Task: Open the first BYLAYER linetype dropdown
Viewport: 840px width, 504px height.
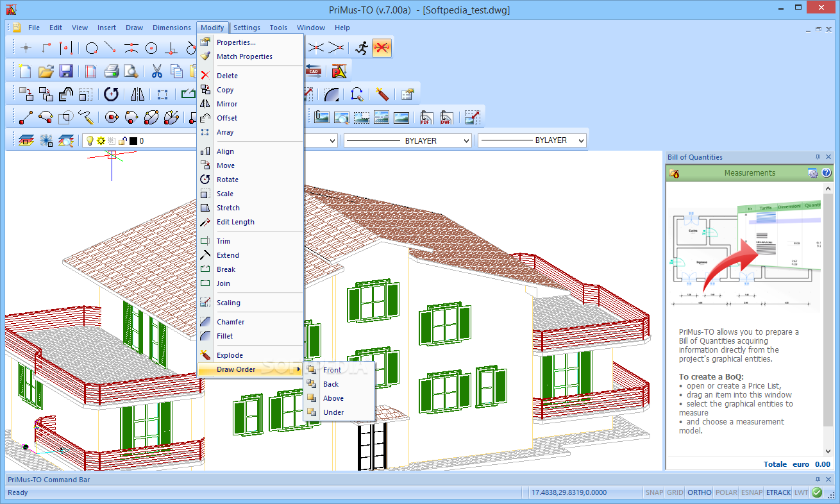Action: (466, 140)
